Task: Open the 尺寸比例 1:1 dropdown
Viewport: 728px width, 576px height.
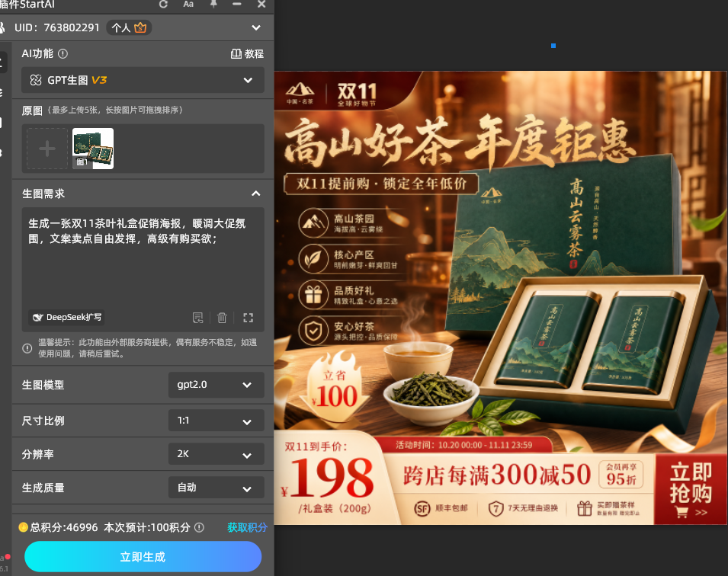Action: pyautogui.click(x=216, y=421)
